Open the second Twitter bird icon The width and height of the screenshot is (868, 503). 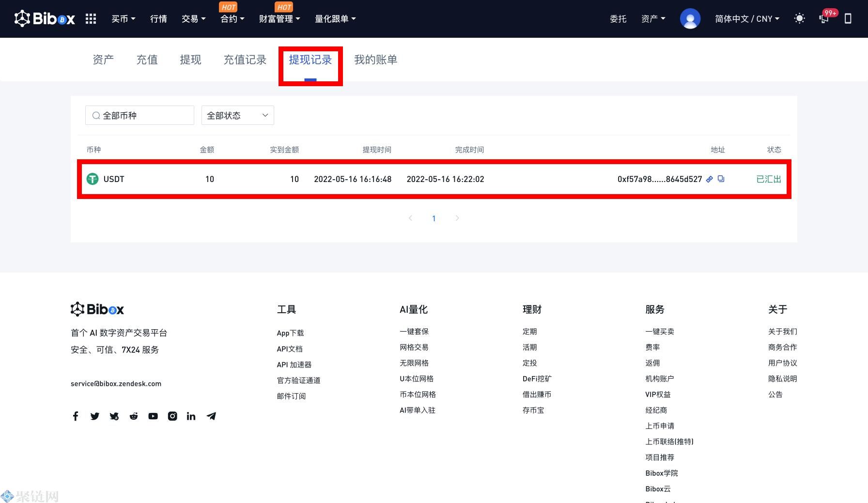tap(114, 416)
